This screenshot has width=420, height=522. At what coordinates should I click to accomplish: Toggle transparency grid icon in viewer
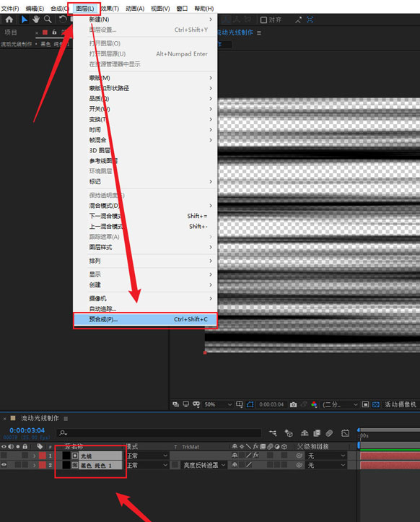(376, 404)
